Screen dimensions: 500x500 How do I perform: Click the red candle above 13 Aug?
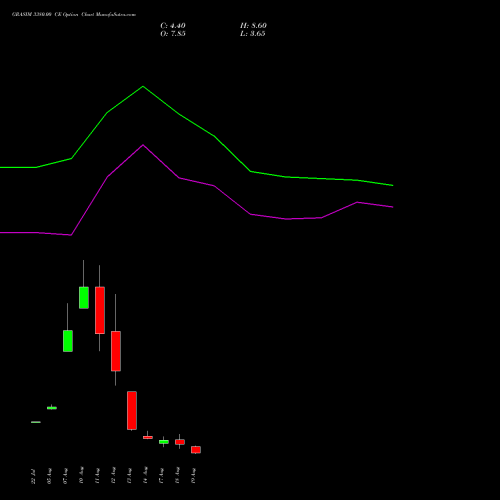tap(132, 410)
